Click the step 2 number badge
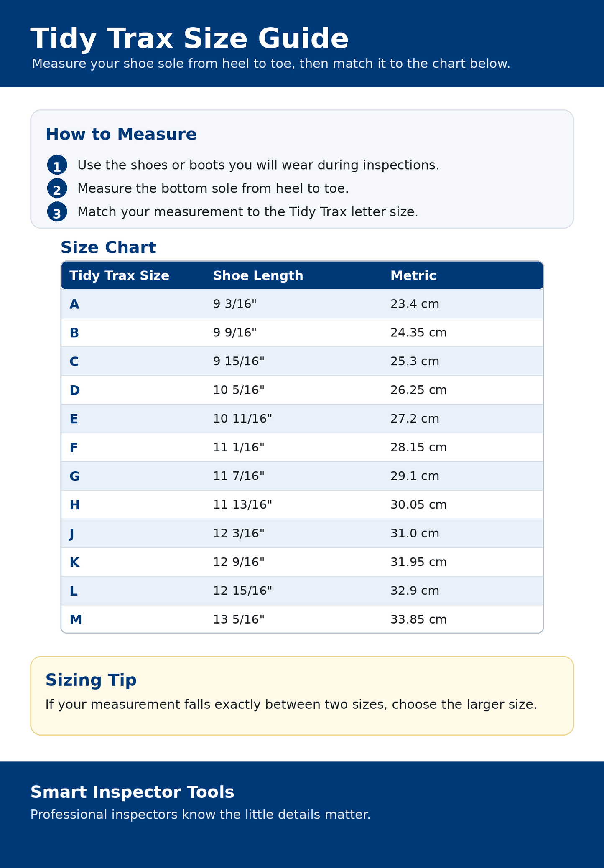The width and height of the screenshot is (604, 868). pos(57,188)
